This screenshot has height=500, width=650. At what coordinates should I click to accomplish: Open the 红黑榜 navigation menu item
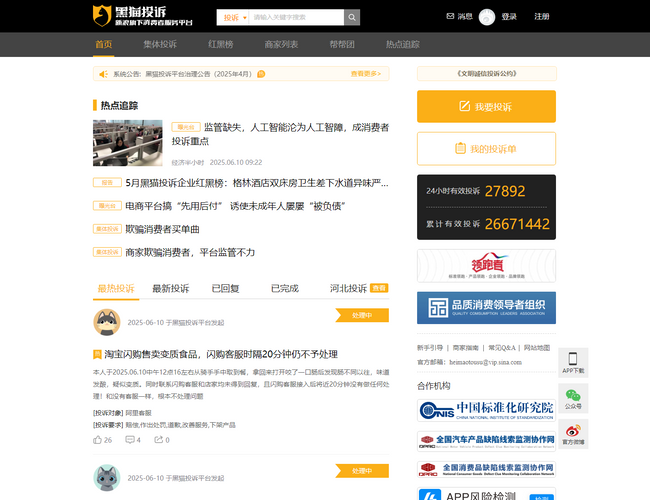coord(221,45)
